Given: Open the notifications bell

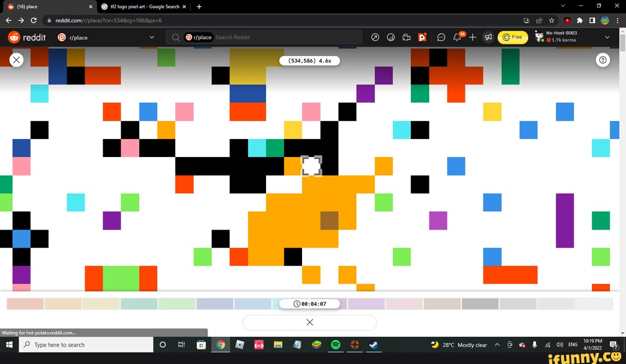Looking at the screenshot, I should 457,37.
